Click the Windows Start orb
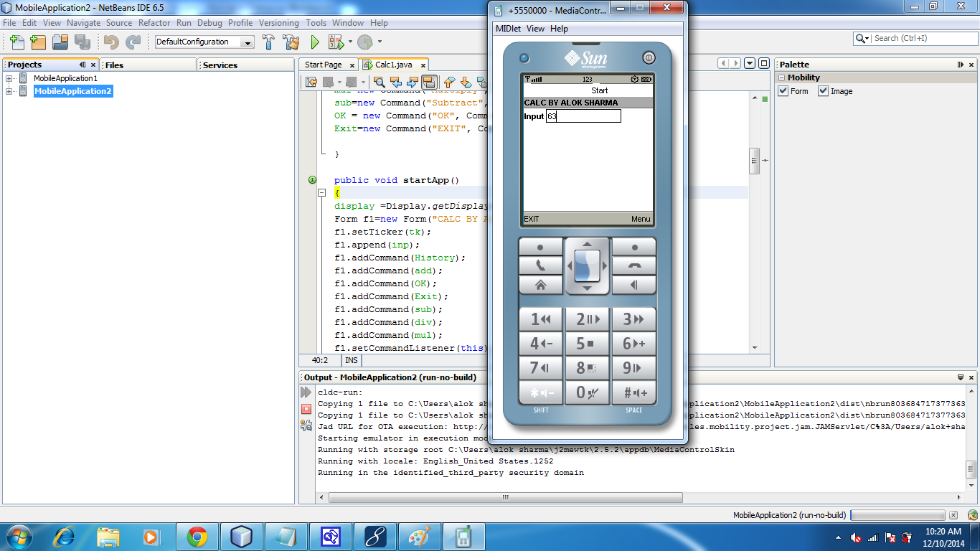The width and height of the screenshot is (980, 551). click(x=18, y=537)
